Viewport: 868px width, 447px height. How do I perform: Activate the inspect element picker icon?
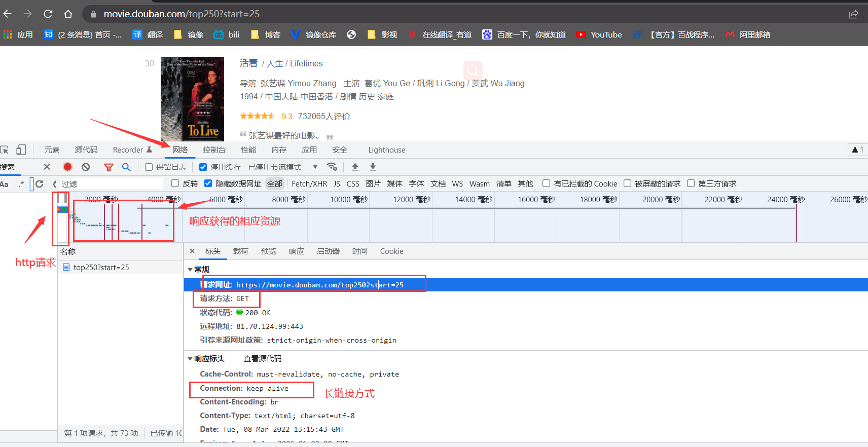coord(5,150)
